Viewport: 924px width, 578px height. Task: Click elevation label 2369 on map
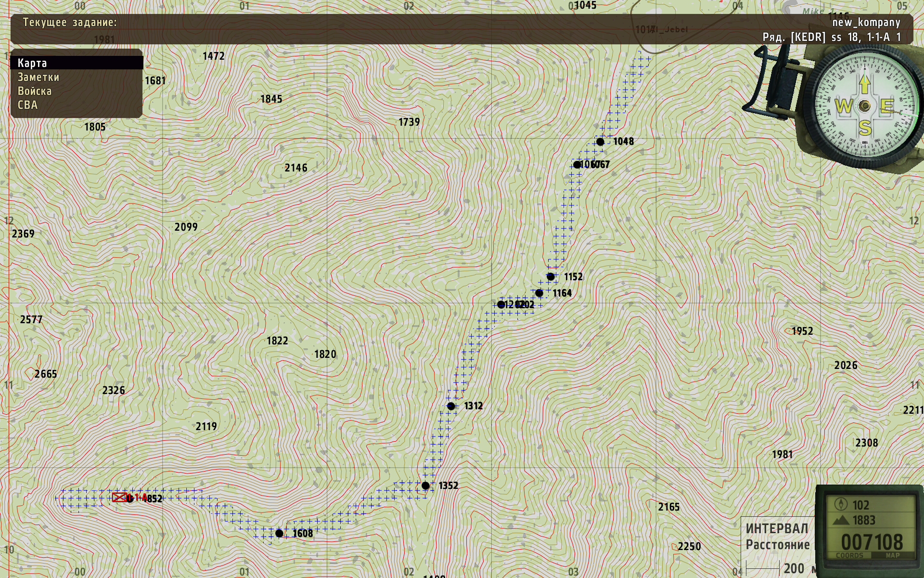coord(23,234)
